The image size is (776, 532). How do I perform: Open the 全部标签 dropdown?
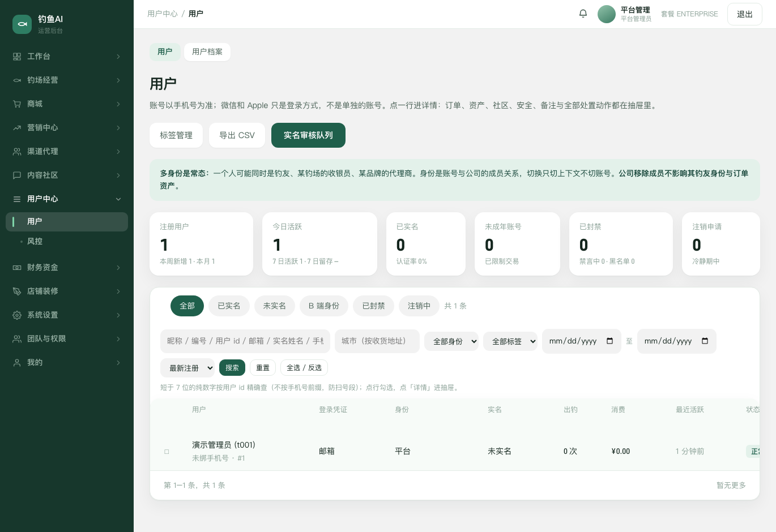coord(510,341)
